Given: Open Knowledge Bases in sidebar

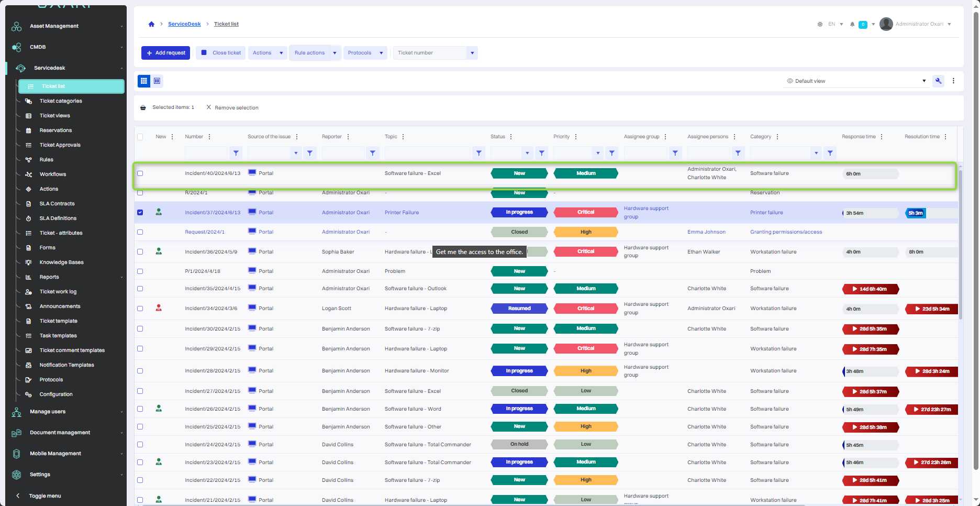Looking at the screenshot, I should [x=61, y=262].
